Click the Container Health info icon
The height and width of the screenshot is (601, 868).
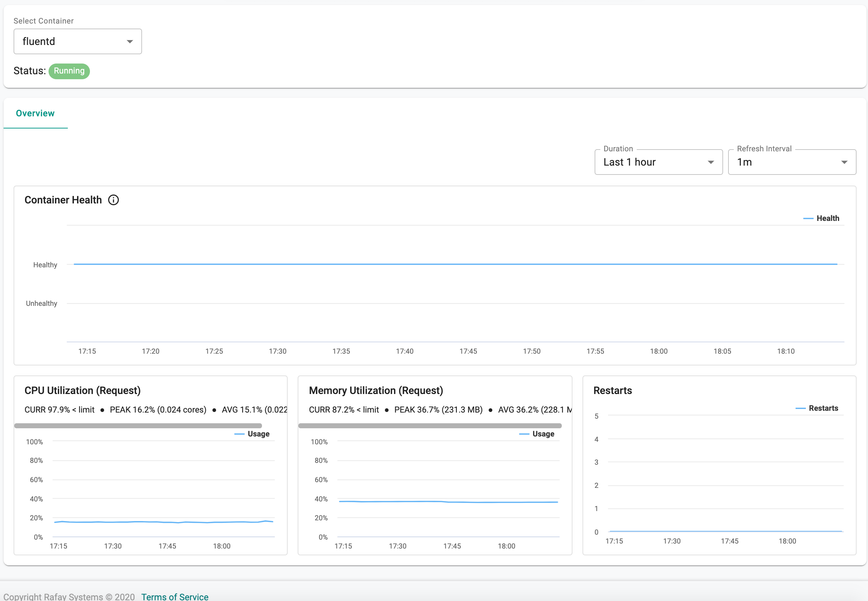113,200
